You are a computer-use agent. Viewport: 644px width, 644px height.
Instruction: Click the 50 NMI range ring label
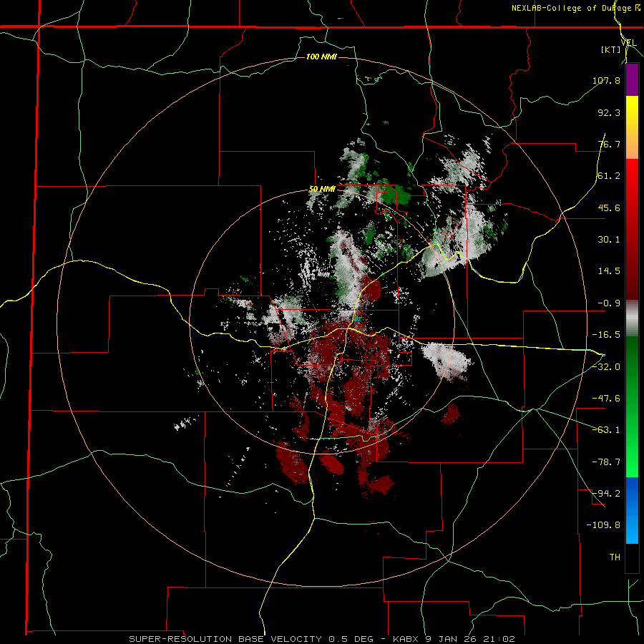pos(323,190)
